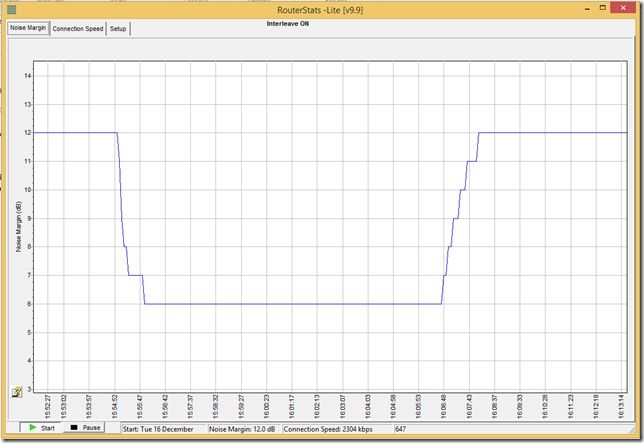Screen dimensions: 644x443
Task: Click the 'Noise Margin (dB)' axis label
Action: tap(18, 226)
